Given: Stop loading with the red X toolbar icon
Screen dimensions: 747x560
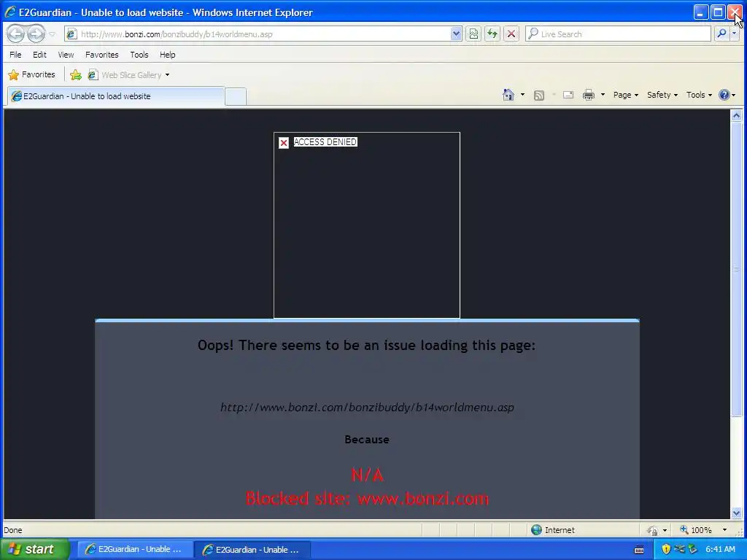Looking at the screenshot, I should [511, 34].
